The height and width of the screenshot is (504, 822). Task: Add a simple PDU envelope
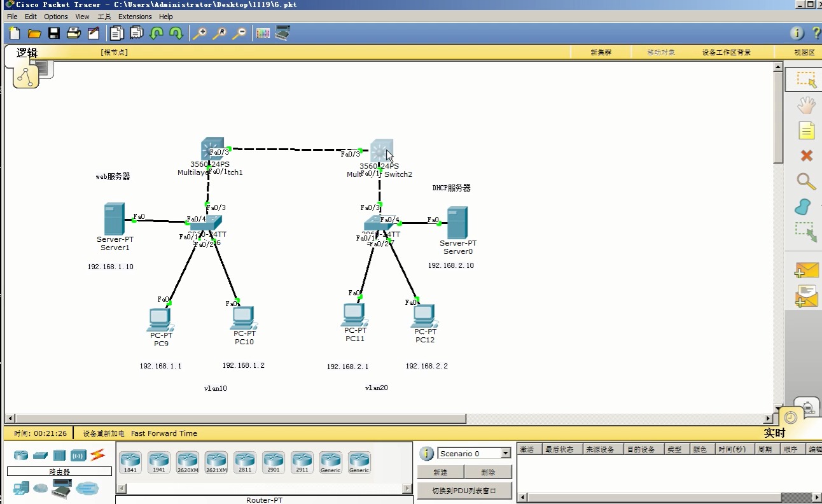pyautogui.click(x=806, y=270)
